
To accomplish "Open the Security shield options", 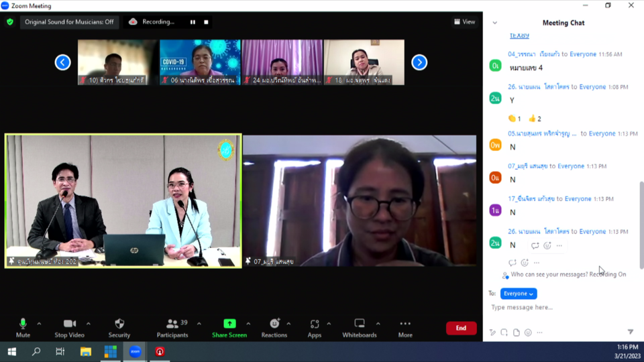I will point(119,327).
